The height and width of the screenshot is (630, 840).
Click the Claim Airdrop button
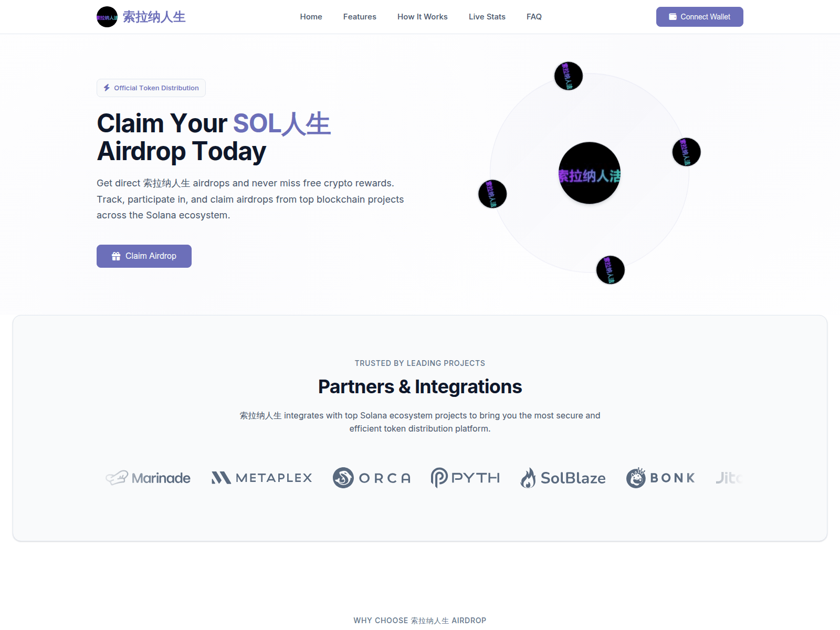tap(144, 256)
